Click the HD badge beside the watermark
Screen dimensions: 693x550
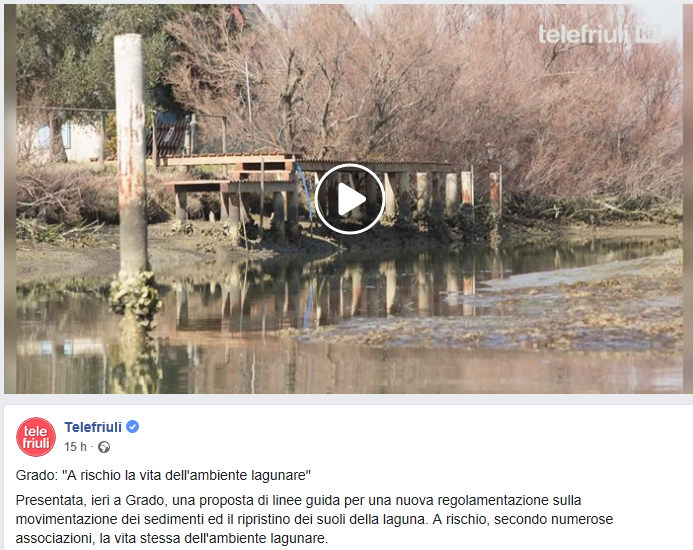[x=647, y=34]
